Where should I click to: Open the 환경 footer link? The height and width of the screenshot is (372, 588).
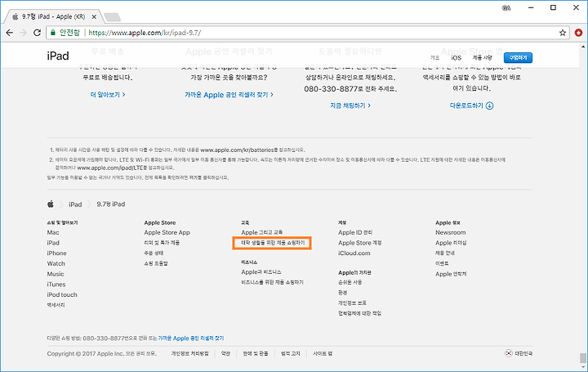(343, 293)
